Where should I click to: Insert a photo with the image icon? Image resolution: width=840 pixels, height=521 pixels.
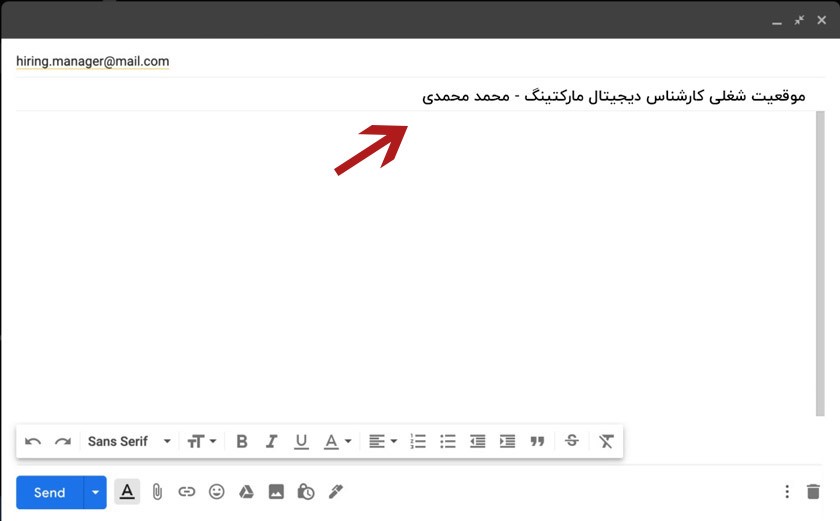276,492
